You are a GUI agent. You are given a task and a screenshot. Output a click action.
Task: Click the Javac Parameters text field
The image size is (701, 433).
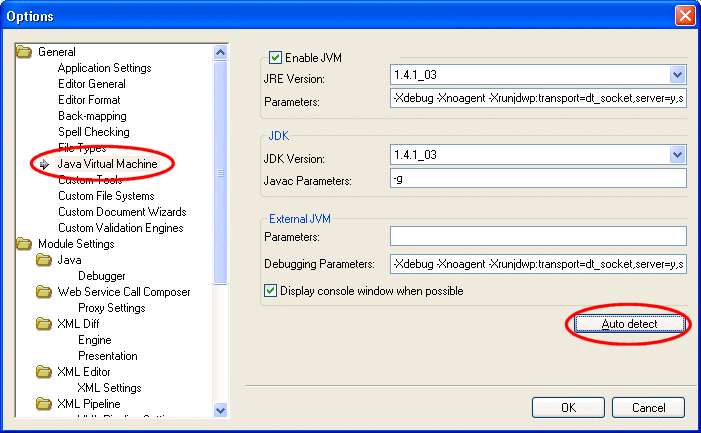(x=538, y=179)
